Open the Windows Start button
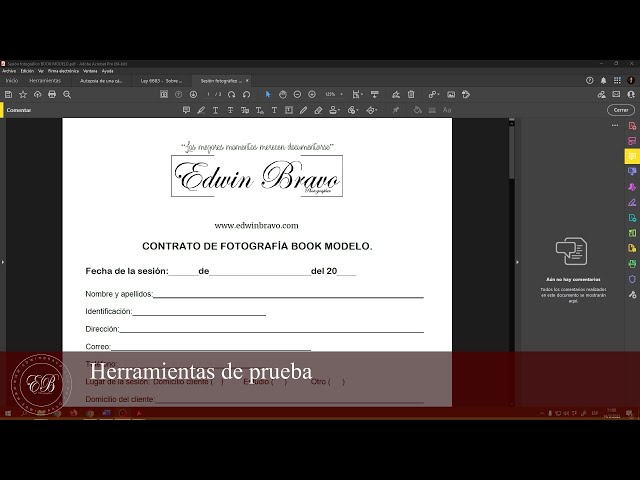The height and width of the screenshot is (480, 640). click(x=8, y=413)
